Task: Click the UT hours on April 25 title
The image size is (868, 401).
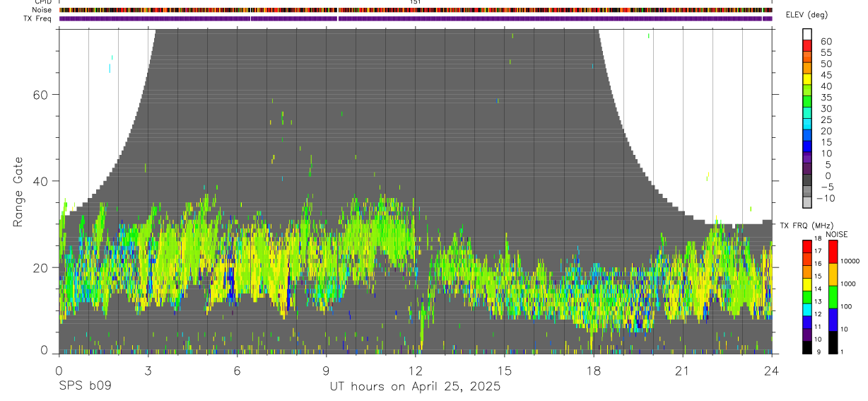Action: click(x=415, y=387)
